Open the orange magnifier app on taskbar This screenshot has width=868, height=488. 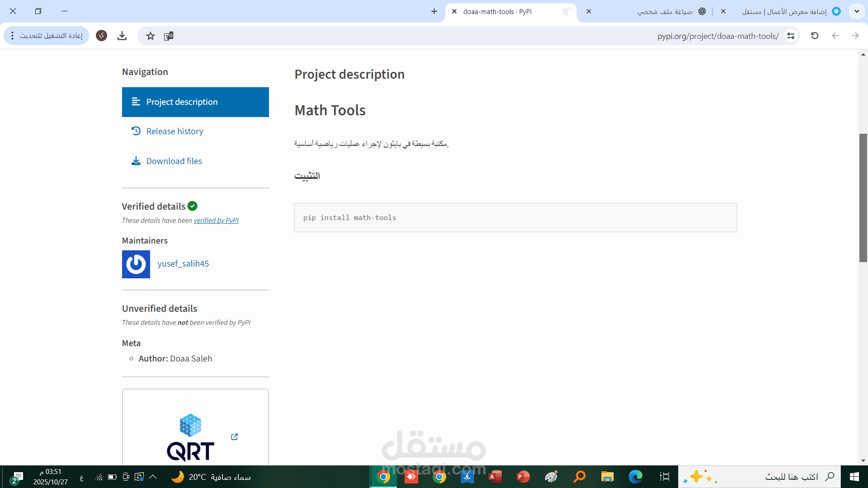[x=579, y=477]
